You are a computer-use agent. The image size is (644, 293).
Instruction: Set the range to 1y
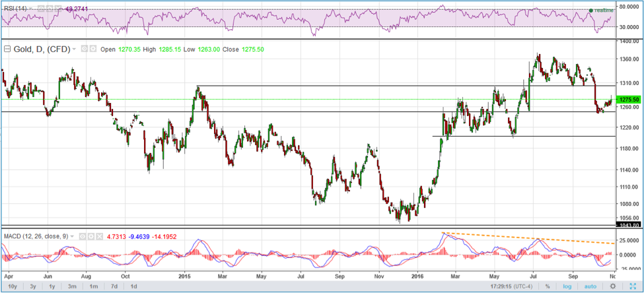coord(51,286)
